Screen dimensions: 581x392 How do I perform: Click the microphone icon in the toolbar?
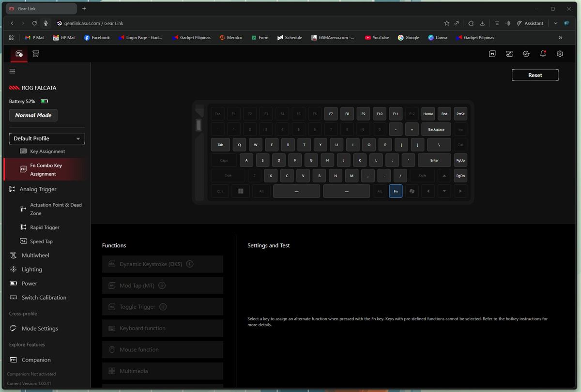click(46, 23)
